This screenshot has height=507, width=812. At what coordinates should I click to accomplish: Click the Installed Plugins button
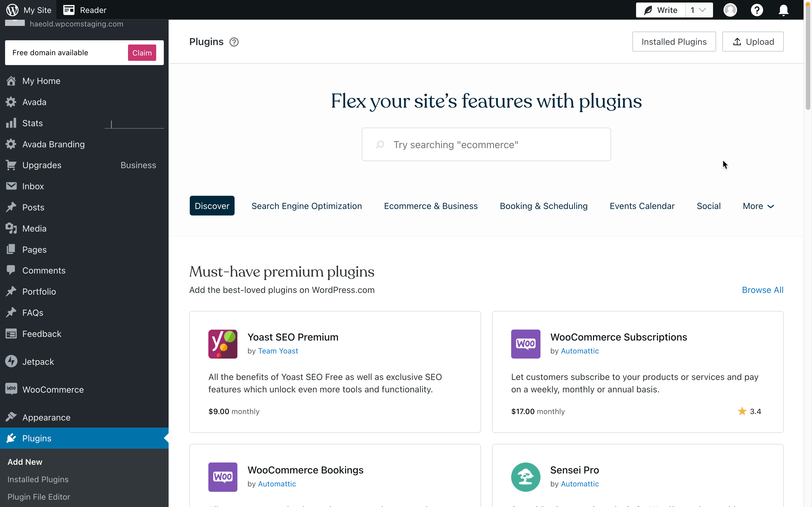pyautogui.click(x=674, y=42)
